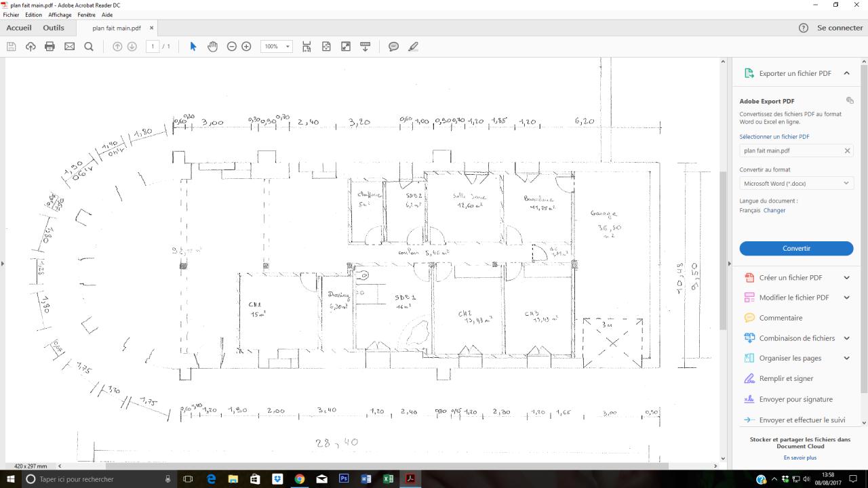The height and width of the screenshot is (488, 868).
Task: Open help question mark icon
Action: [x=804, y=28]
